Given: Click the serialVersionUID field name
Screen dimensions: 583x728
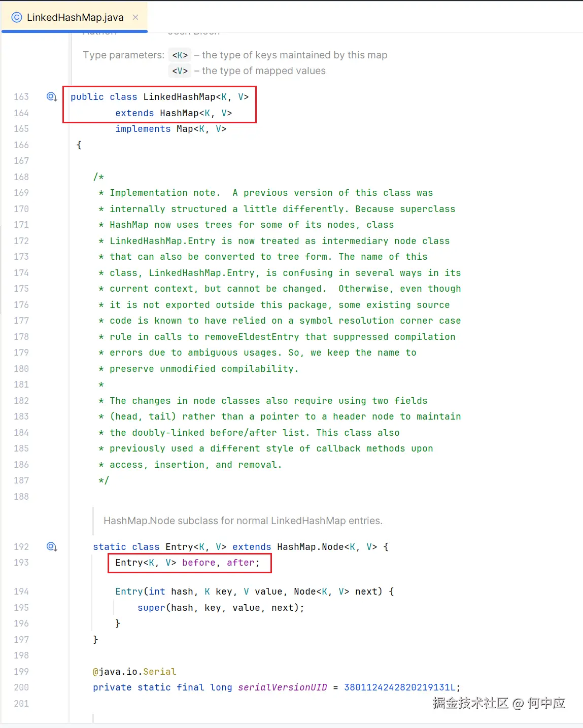Looking at the screenshot, I should click(283, 687).
